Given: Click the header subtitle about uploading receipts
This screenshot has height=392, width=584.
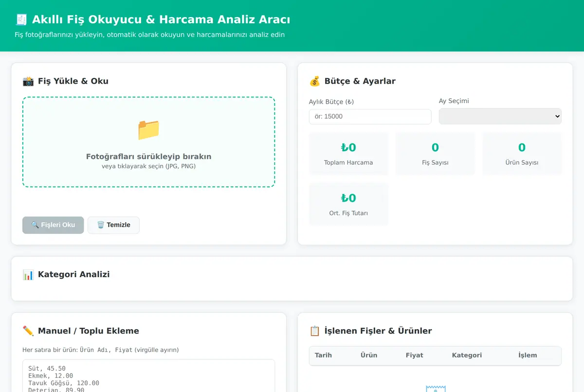Looking at the screenshot, I should 150,35.
